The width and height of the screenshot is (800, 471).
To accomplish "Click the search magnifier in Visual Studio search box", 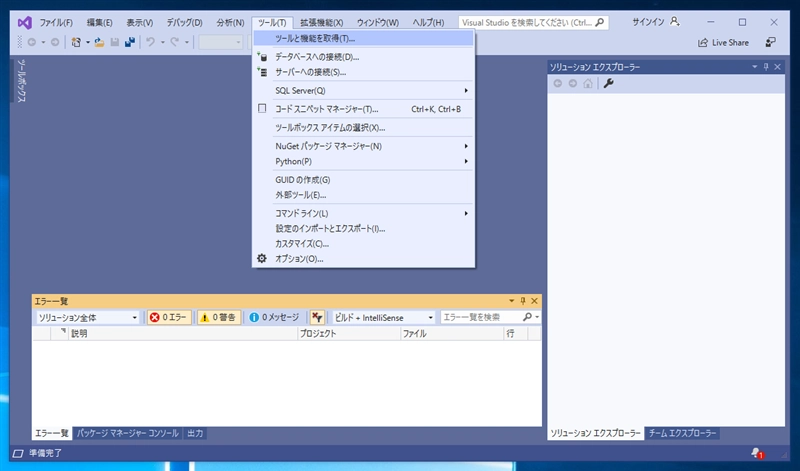I will (x=600, y=22).
